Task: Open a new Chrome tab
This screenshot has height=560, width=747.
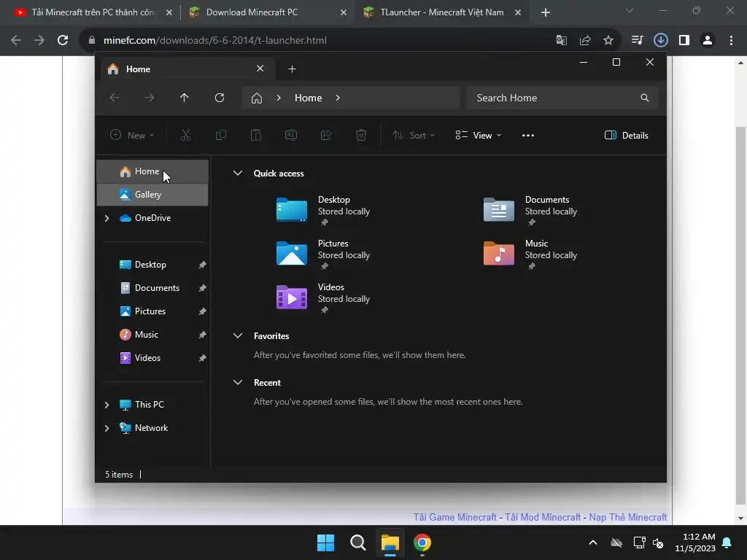Action: click(x=546, y=13)
